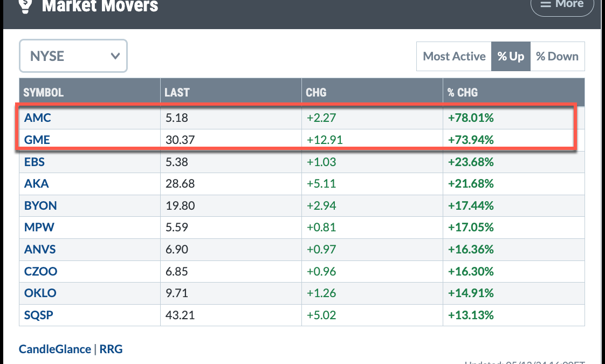Open the SQSP symbol link
Viewport: 605px width, 364px height.
click(x=39, y=315)
